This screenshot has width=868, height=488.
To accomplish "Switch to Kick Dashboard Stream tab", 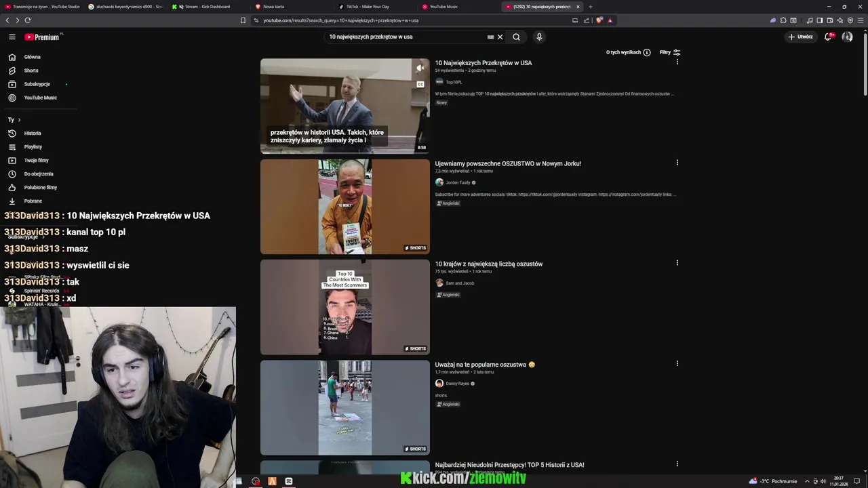I will coord(208,7).
